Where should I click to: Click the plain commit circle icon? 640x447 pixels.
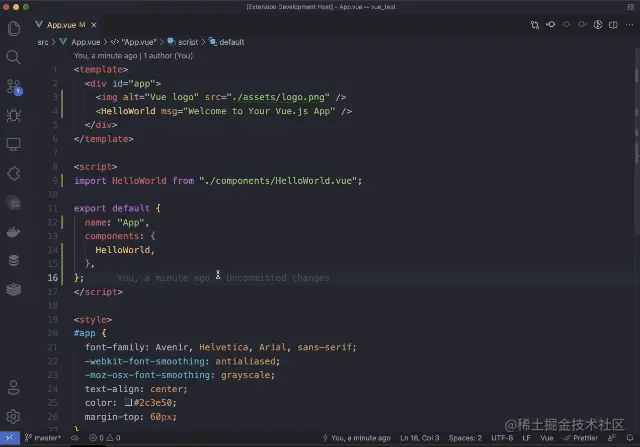(567, 24)
